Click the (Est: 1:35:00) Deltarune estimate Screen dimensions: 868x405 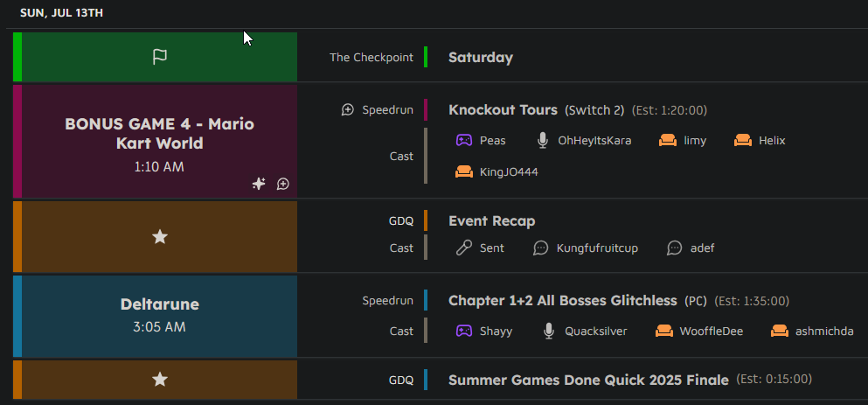point(752,301)
